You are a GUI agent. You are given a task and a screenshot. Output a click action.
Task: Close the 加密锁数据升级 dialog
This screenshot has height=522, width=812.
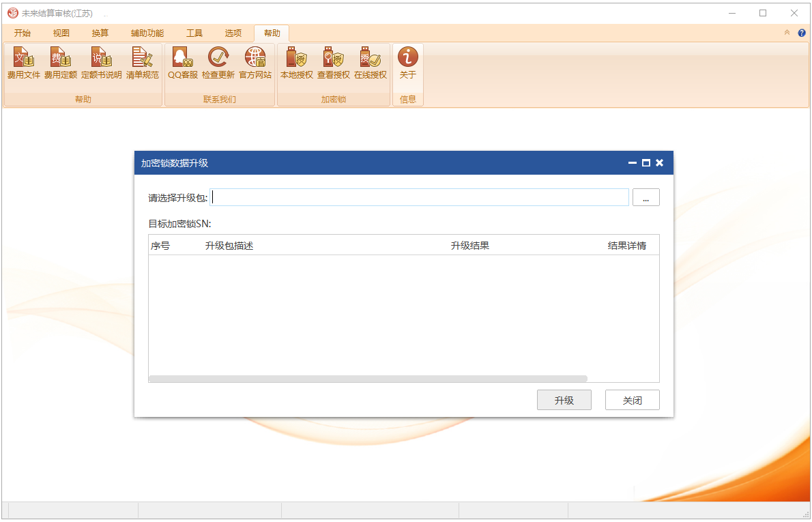coord(659,162)
